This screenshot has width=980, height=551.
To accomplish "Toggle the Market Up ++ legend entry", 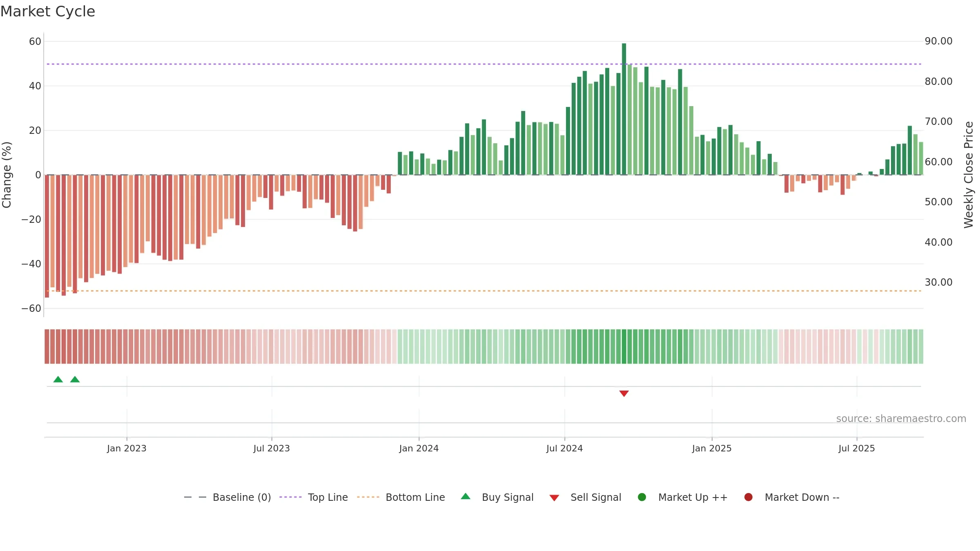I will (x=683, y=497).
